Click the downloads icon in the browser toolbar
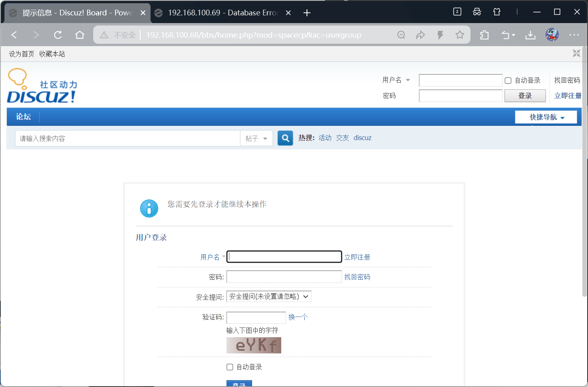Image resolution: width=588 pixels, height=387 pixels. (x=530, y=35)
